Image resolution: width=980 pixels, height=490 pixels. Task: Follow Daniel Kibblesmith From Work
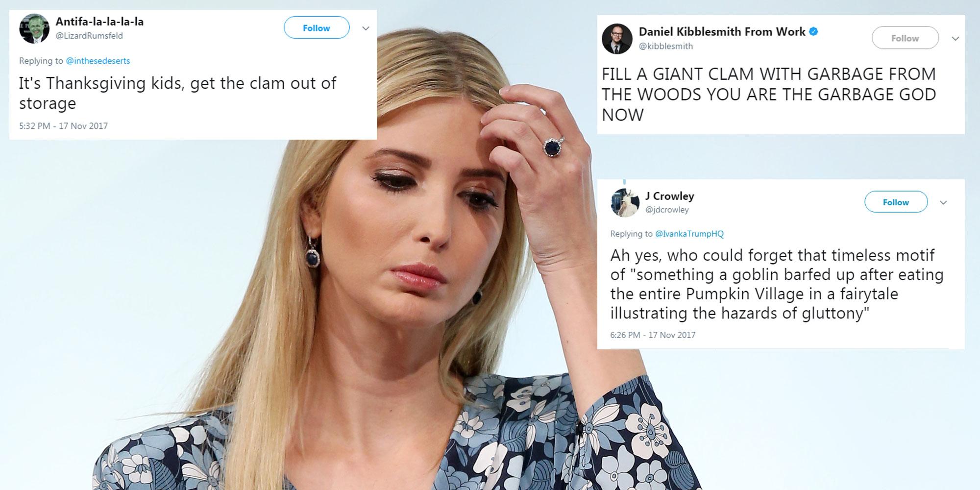[x=905, y=38]
